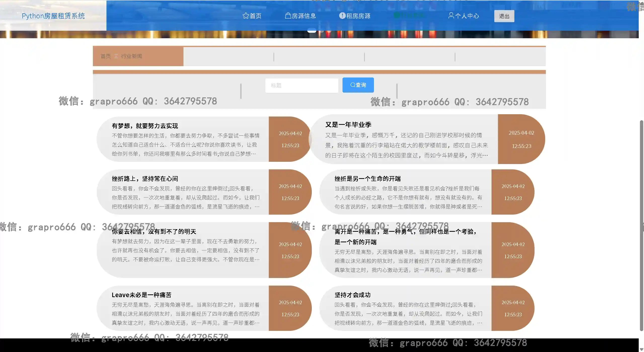Click the person icon beside 个人中心
This screenshot has height=352, width=644.
coord(451,16)
